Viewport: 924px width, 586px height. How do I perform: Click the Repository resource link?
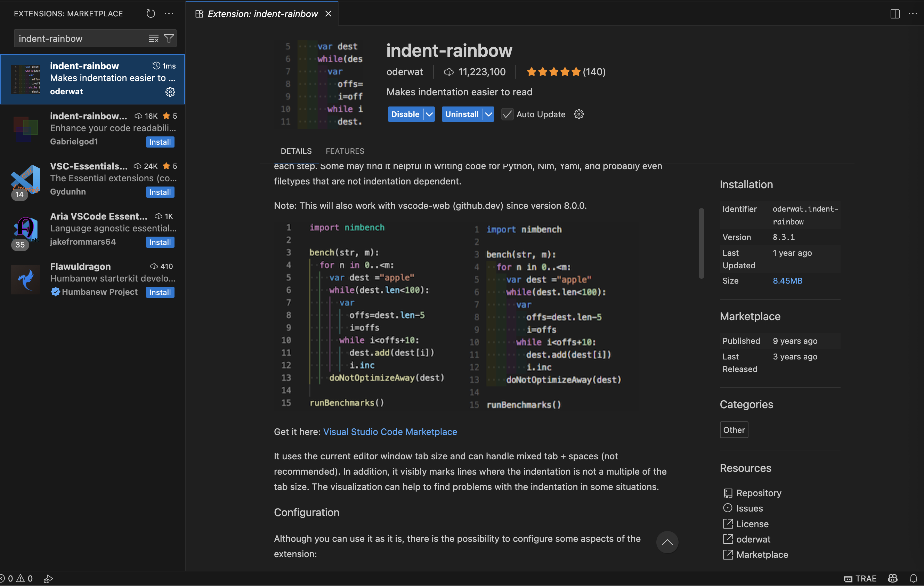pyautogui.click(x=758, y=493)
